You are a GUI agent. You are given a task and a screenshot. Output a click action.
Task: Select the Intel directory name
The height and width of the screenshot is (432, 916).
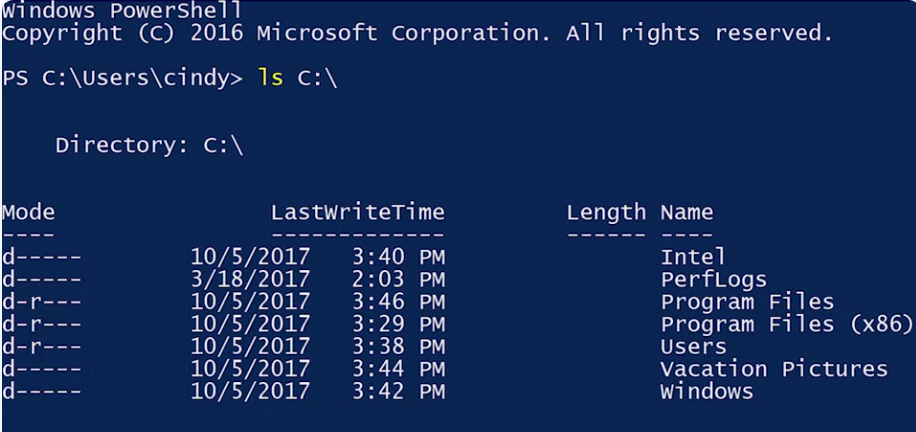pyautogui.click(x=693, y=257)
